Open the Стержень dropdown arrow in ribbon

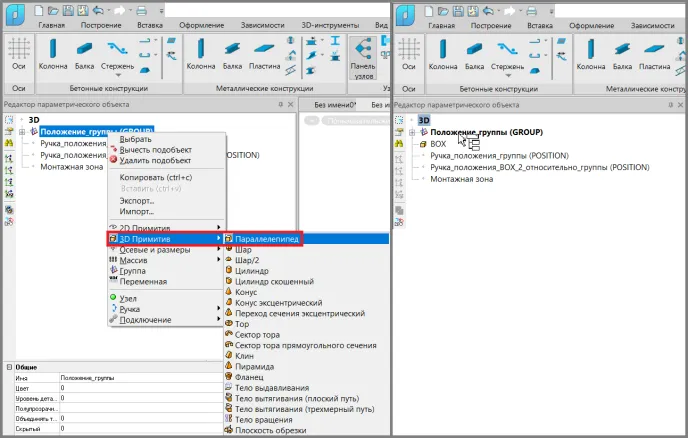coord(137,67)
